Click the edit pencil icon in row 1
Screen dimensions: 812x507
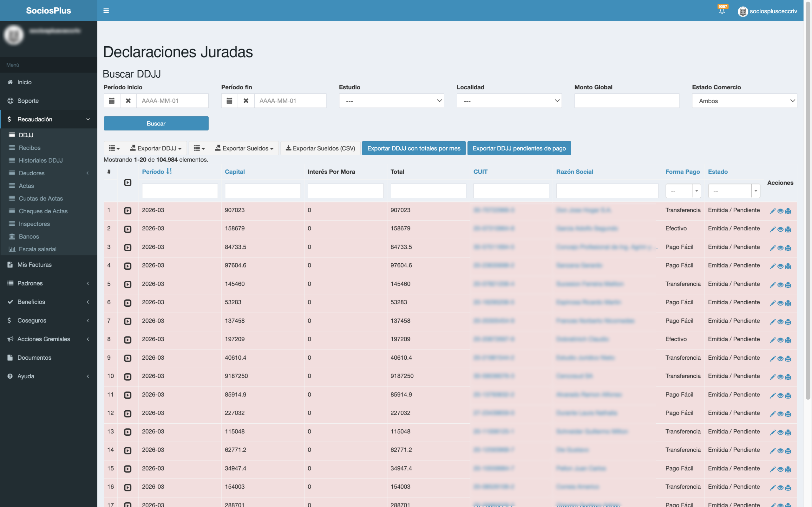(772, 211)
